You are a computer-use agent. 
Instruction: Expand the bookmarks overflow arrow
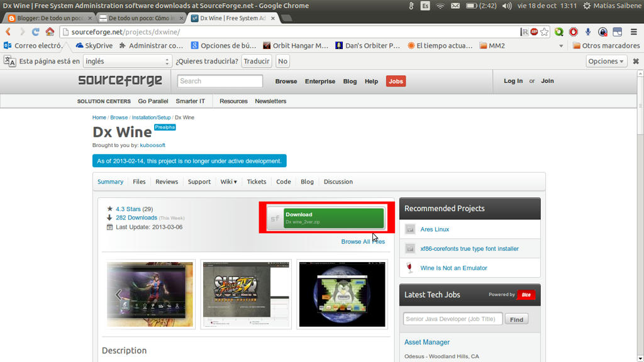click(561, 46)
